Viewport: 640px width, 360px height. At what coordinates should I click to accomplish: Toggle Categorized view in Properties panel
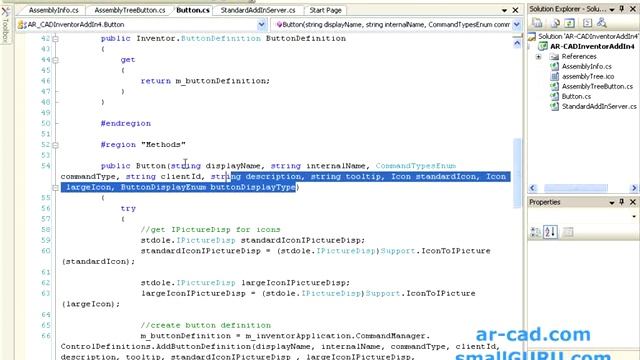click(535, 232)
